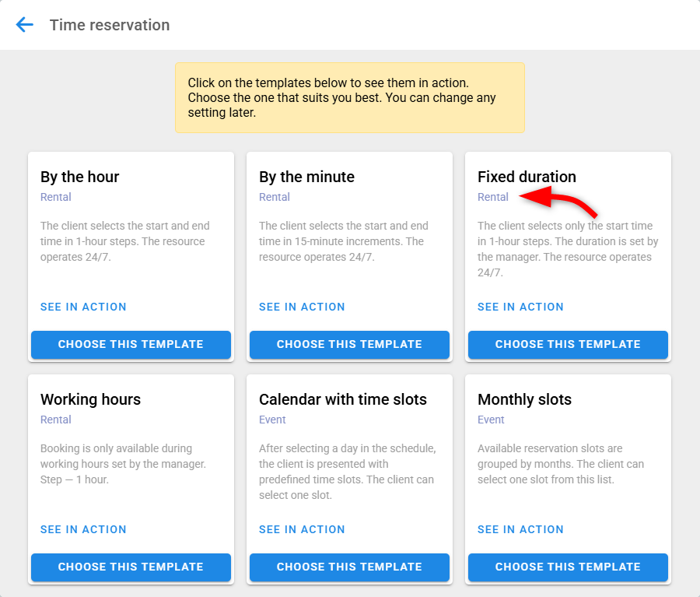Image resolution: width=700 pixels, height=597 pixels.
Task: See By the hour in action
Action: pos(83,307)
